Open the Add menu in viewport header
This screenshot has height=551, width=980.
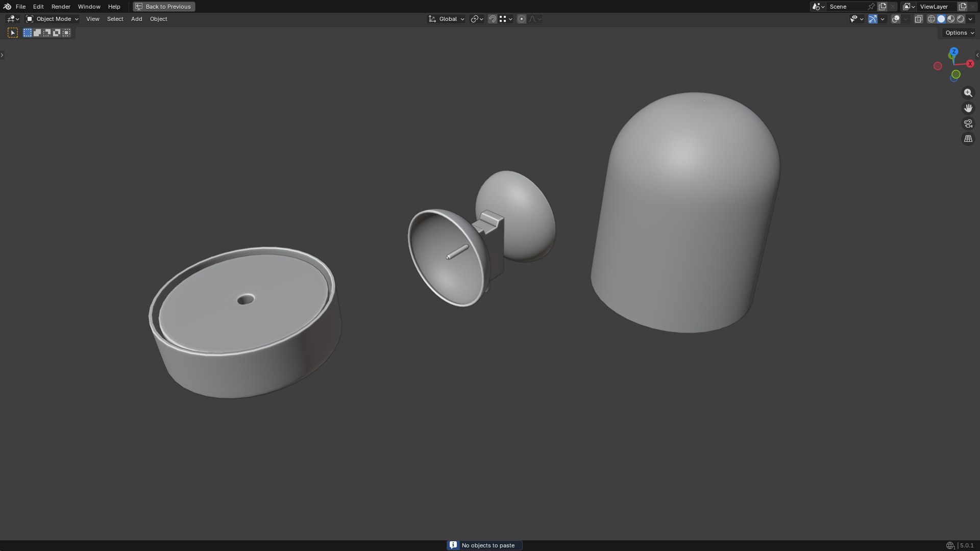136,19
